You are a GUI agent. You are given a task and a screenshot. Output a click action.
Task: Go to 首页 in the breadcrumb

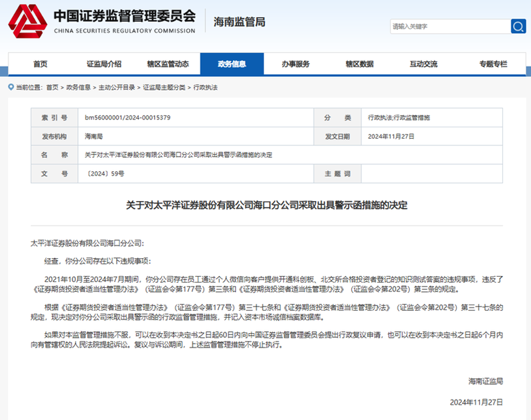pyautogui.click(x=52, y=88)
